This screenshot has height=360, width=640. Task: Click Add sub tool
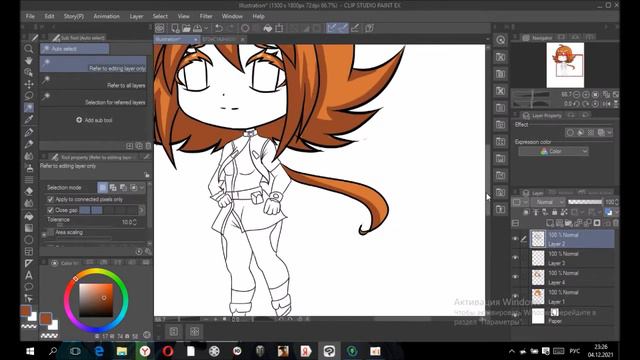[94, 120]
